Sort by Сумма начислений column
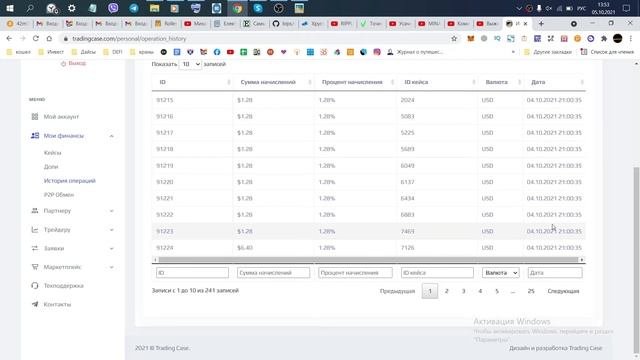This screenshot has width=640, height=360. point(273,82)
